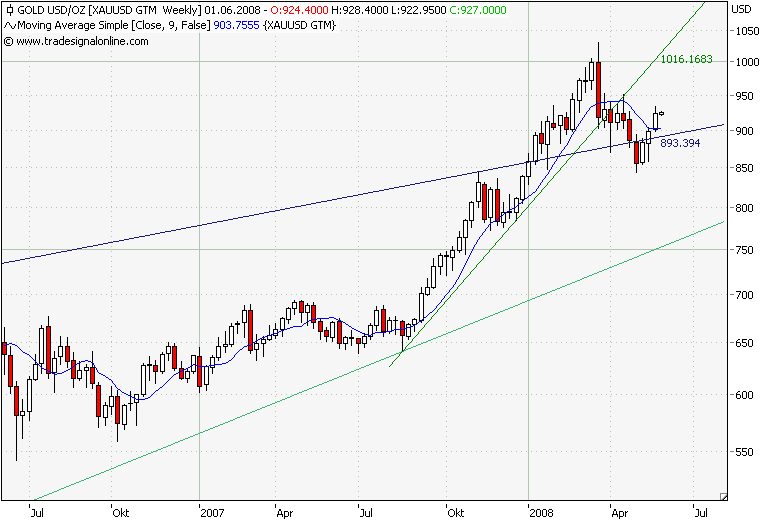Click the candlestick icon beside GOLD USD/OZ title
Image resolution: width=769 pixels, height=520 pixels.
(x=9, y=10)
